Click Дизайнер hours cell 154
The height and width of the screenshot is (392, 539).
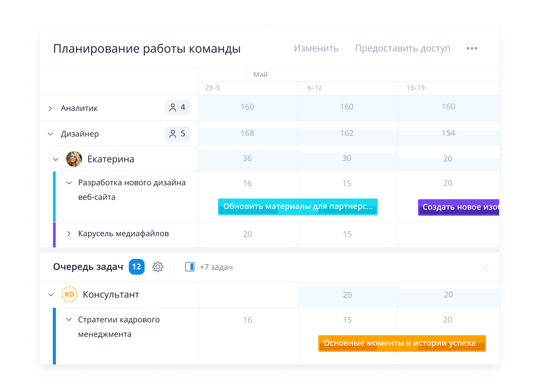(448, 133)
